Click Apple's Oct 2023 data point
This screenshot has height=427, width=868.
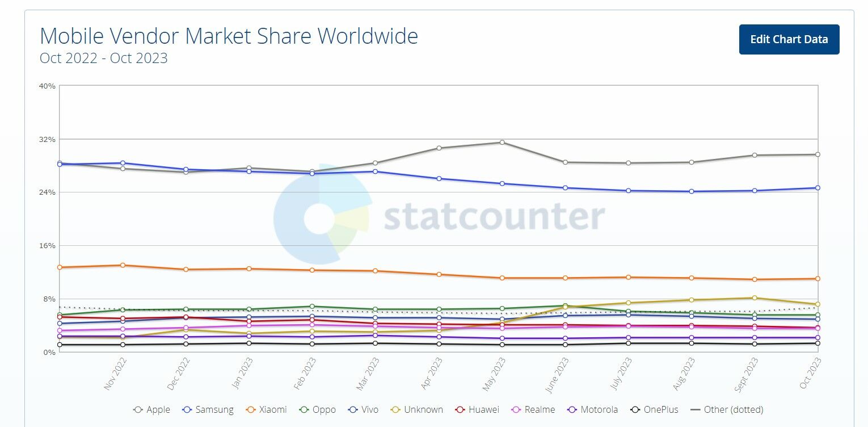(x=818, y=154)
